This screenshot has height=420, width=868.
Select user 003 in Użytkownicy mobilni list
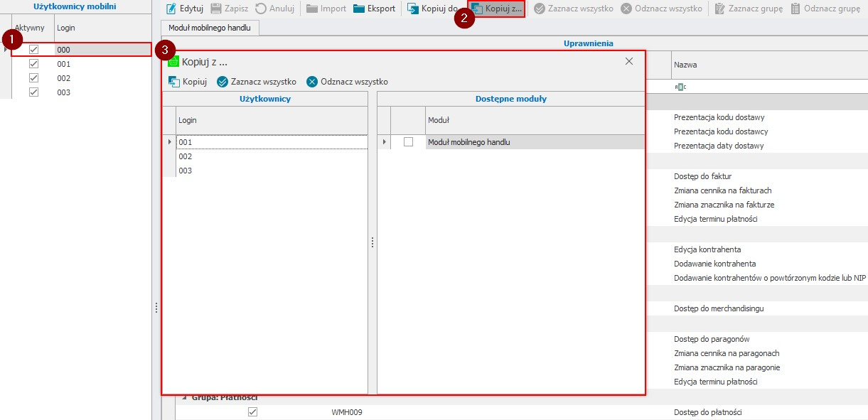tap(102, 92)
